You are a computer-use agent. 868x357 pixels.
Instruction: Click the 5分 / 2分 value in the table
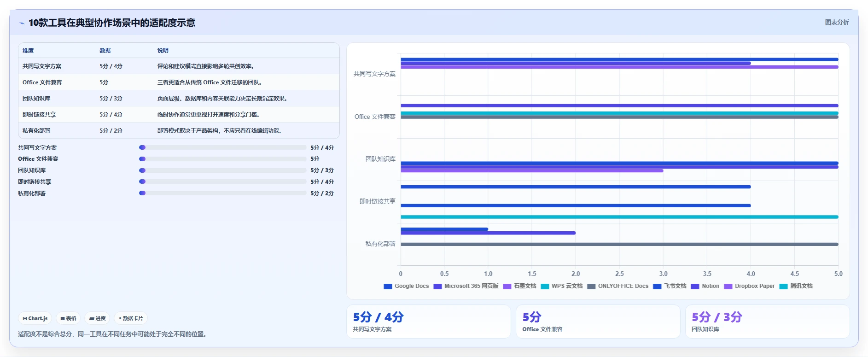111,131
